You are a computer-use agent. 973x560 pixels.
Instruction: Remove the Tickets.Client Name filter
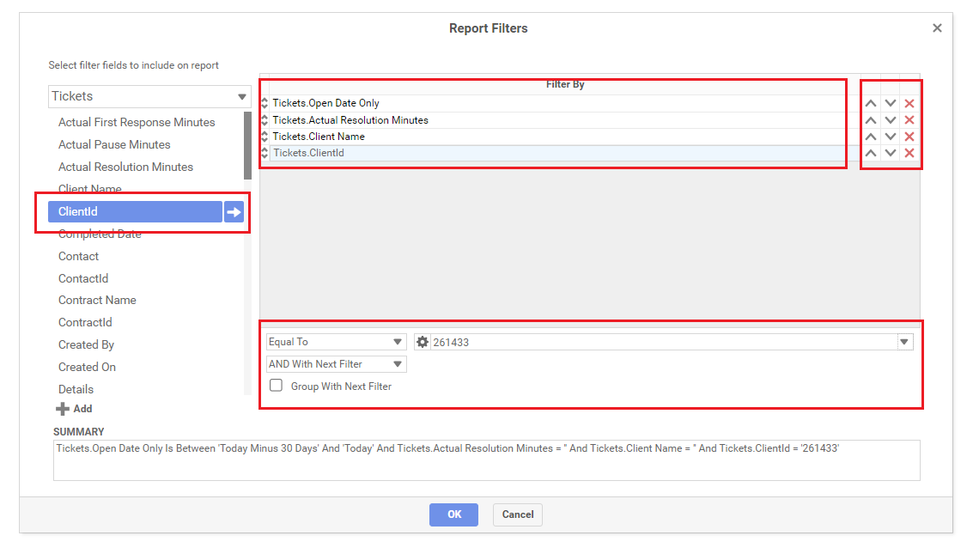[909, 137]
